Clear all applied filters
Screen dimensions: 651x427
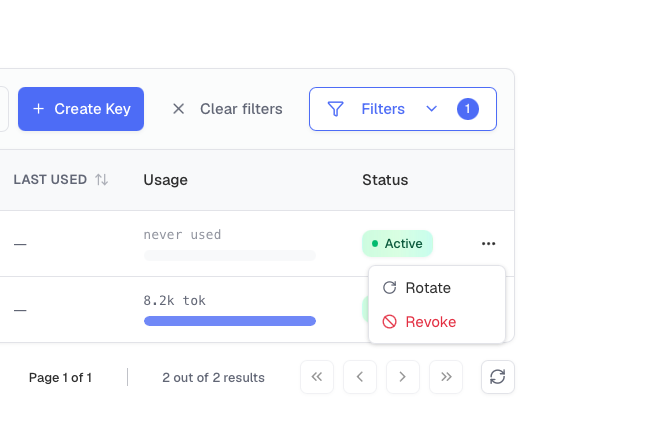228,109
